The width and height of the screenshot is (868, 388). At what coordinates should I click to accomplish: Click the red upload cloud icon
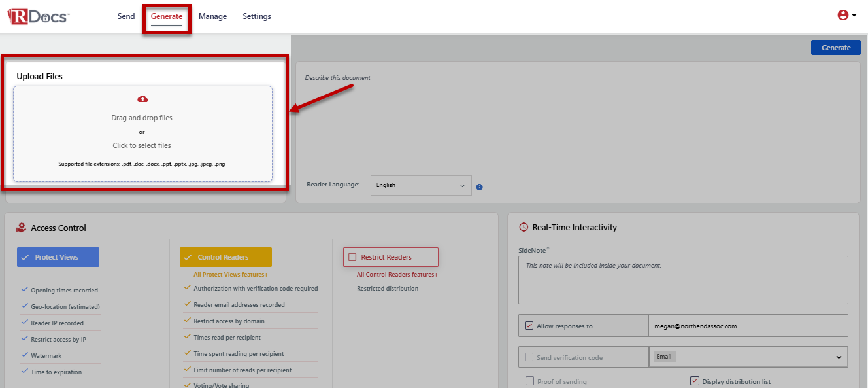click(x=142, y=99)
